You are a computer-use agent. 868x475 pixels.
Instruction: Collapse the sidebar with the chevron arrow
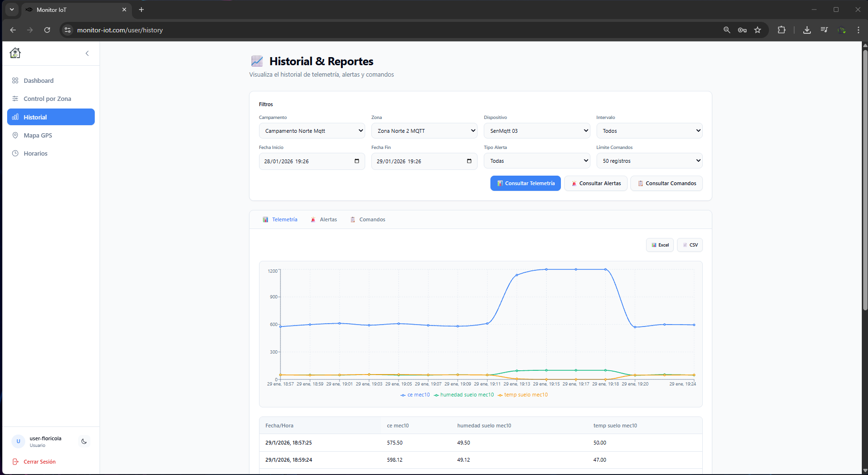point(87,53)
